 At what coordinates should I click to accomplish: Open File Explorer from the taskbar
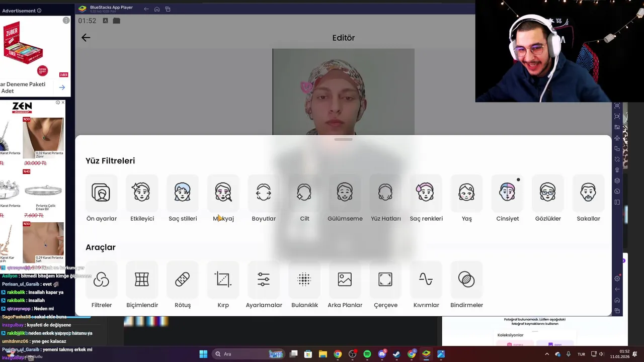[323, 354]
